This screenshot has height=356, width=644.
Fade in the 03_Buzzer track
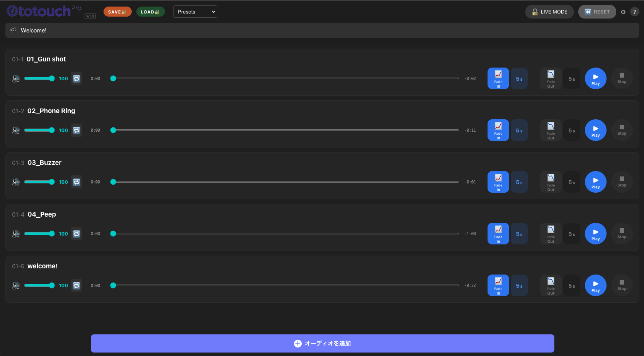[x=498, y=182]
